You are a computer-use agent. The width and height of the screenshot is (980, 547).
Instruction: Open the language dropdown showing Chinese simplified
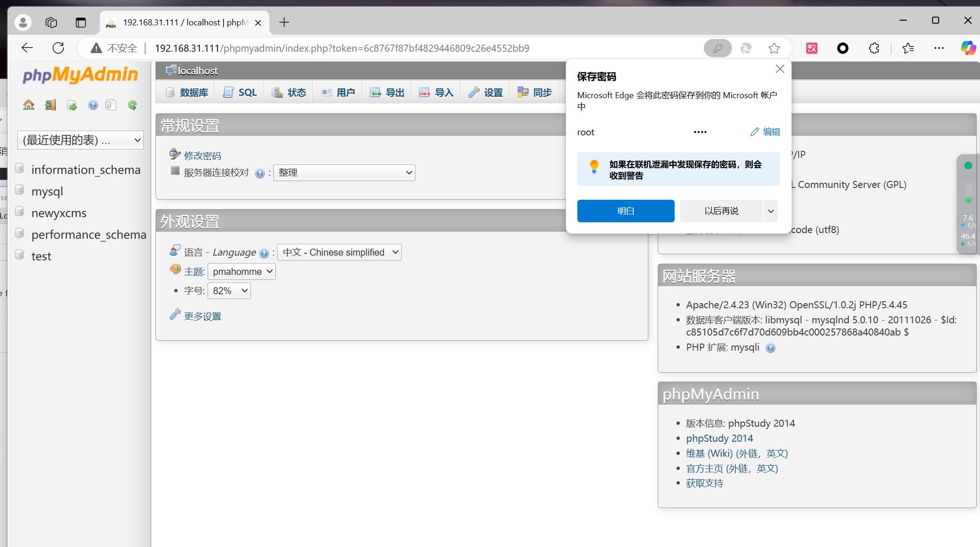click(340, 252)
